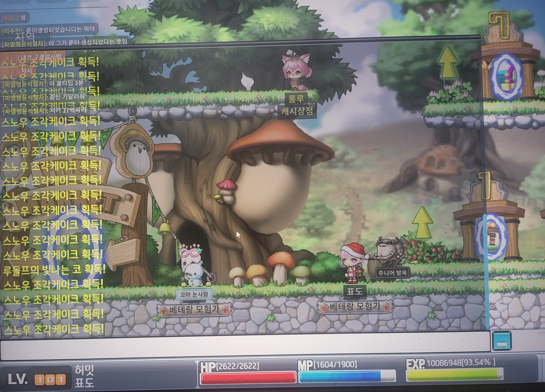545x392 pixels.
Task: Click the MP[1604/1900] value text
Action: [335, 364]
